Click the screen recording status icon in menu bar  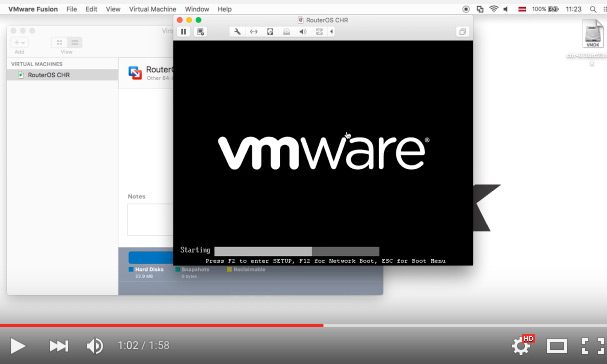point(466,9)
